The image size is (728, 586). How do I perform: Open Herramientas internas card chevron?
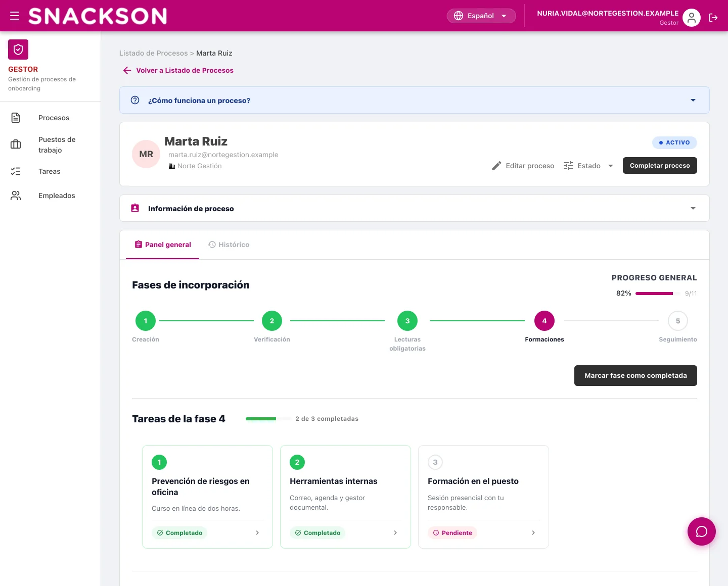395,532
